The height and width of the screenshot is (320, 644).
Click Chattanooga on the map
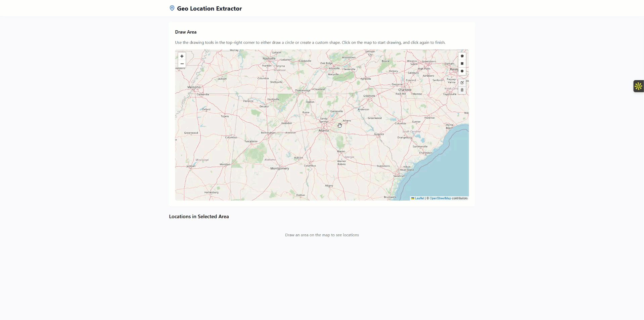click(x=302, y=90)
